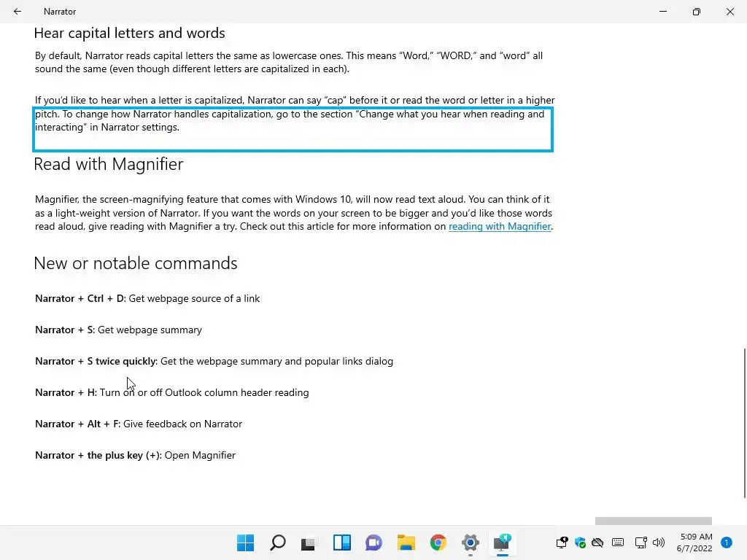
Task: Click paragraph starting 'If you'd like to hear'
Action: [295, 114]
